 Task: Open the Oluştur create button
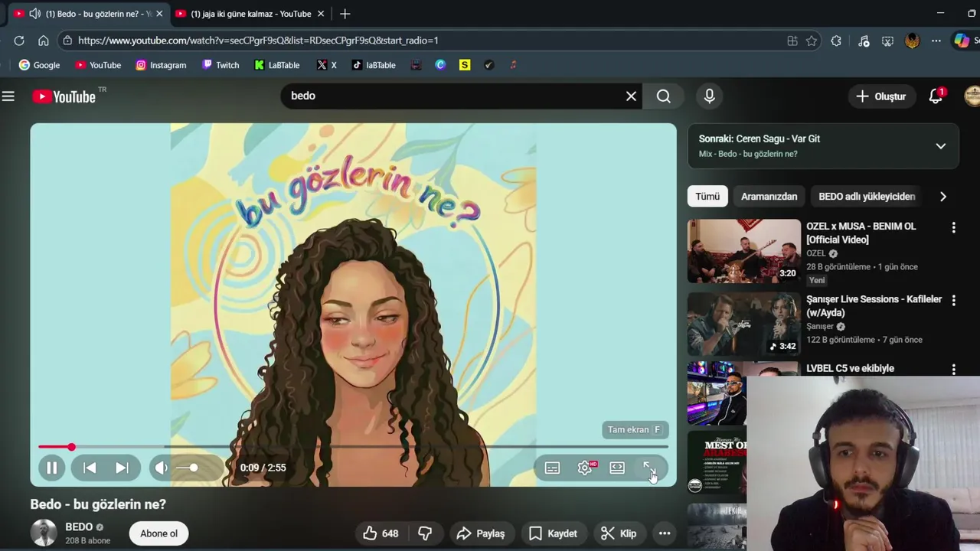click(881, 96)
